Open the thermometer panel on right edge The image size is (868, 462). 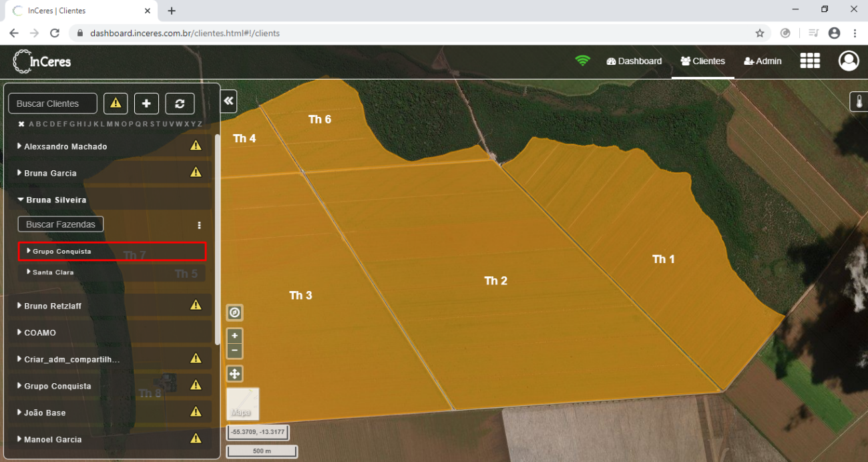[x=859, y=102]
